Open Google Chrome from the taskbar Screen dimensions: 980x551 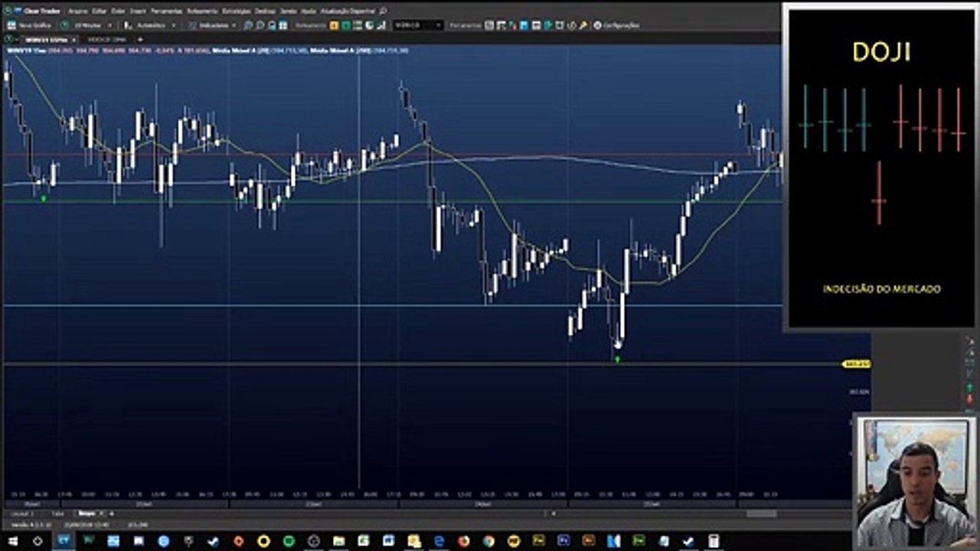tap(488, 541)
